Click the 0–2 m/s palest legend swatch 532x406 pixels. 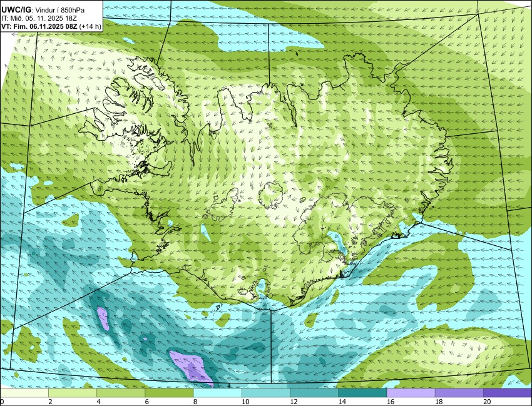[x=24, y=393]
